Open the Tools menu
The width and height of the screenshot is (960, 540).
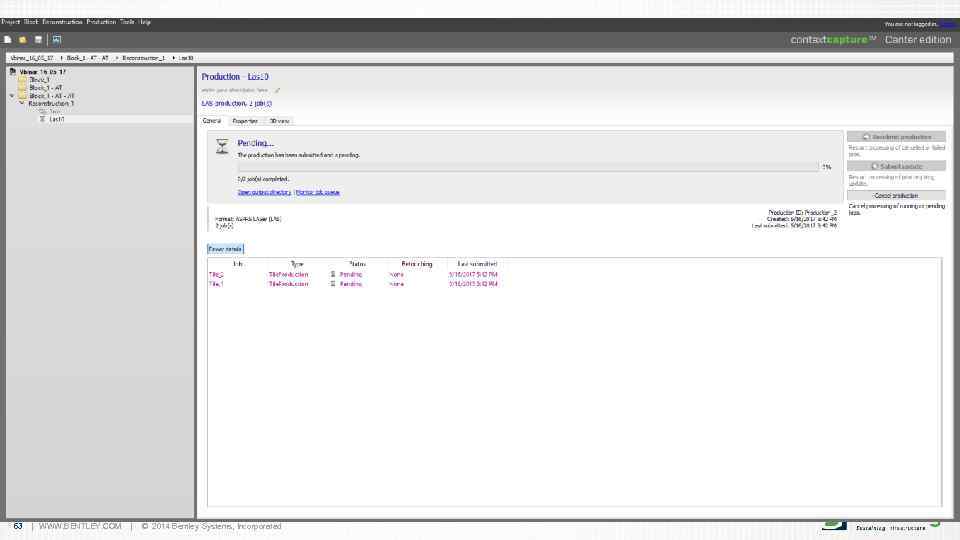click(127, 22)
